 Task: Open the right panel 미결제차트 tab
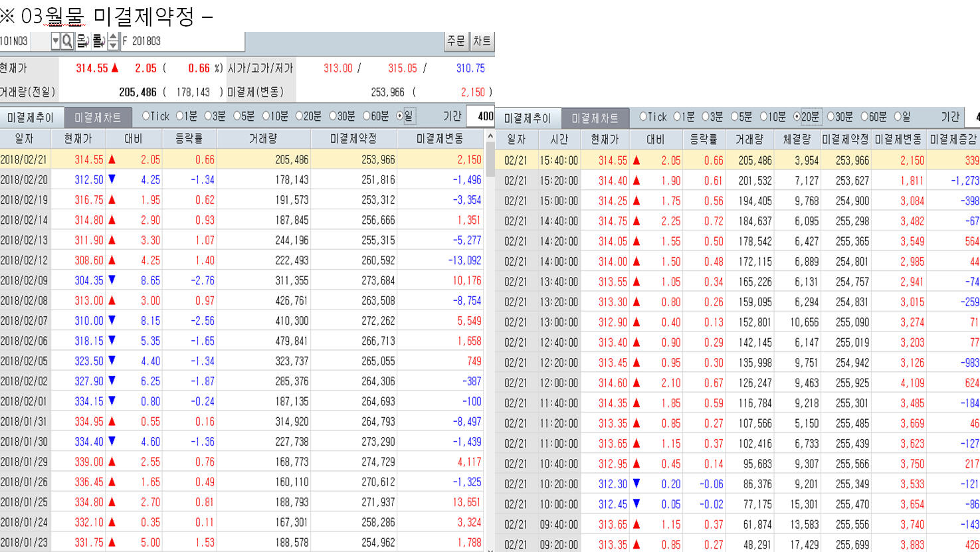595,118
